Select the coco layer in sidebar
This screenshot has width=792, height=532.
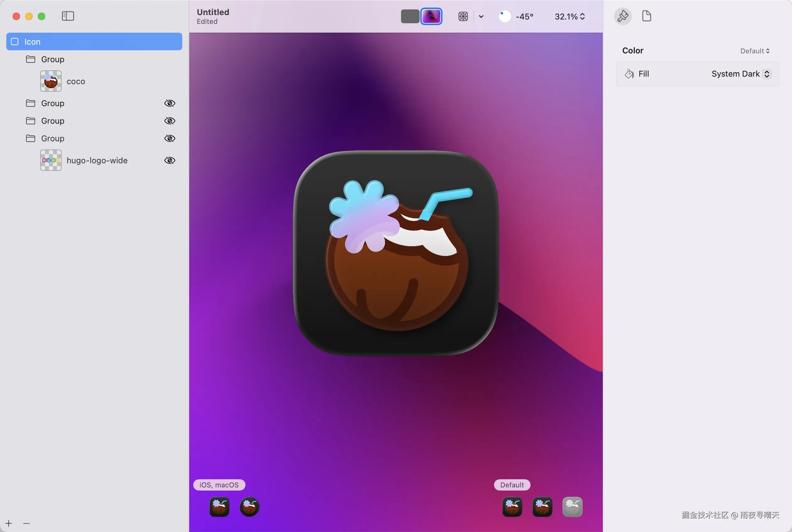pos(76,81)
